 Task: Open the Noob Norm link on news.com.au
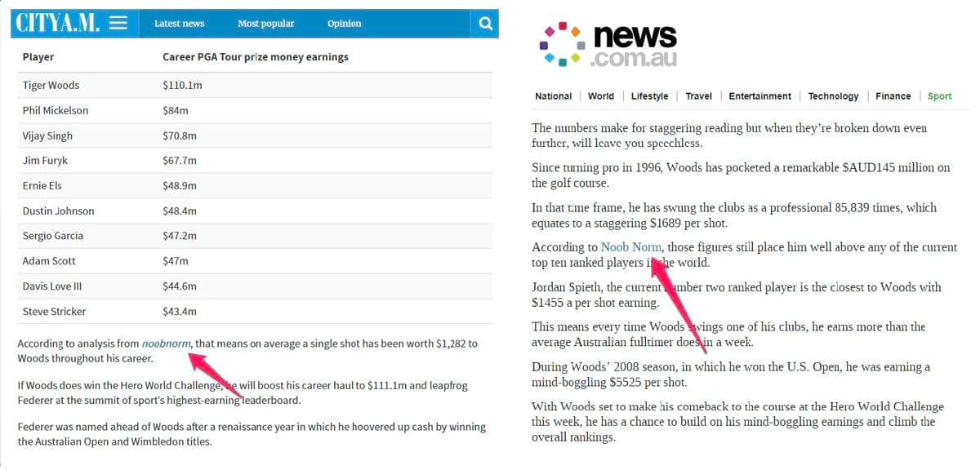point(631,246)
